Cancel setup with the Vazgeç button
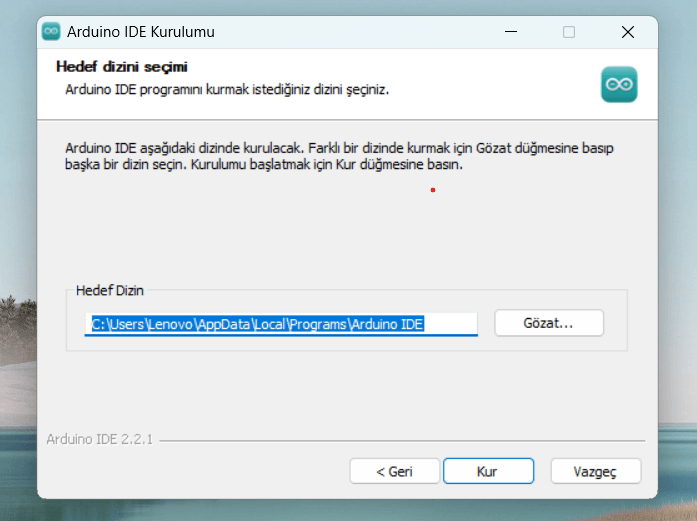 pyautogui.click(x=596, y=471)
